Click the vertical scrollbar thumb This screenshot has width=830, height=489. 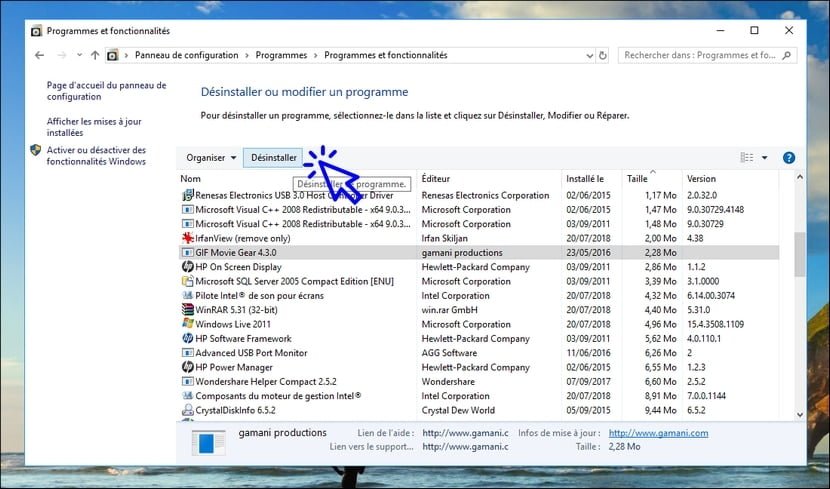pyautogui.click(x=799, y=254)
